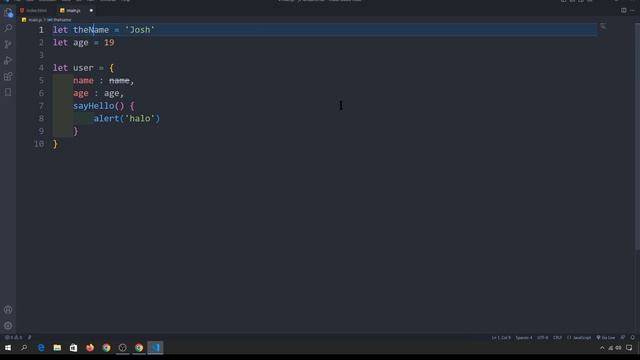Select the JavaScript language mode
Screen dimensions: 640x360
pyautogui.click(x=579, y=338)
